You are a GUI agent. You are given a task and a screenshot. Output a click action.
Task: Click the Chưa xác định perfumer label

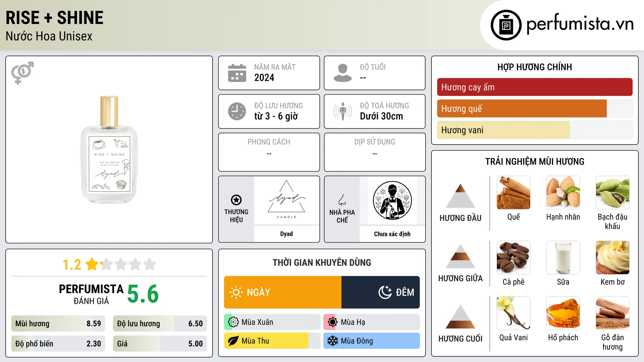pyautogui.click(x=392, y=234)
